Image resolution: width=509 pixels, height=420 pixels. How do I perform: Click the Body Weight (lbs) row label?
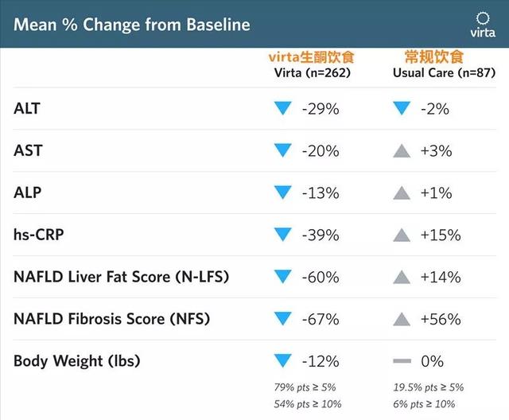(x=77, y=361)
